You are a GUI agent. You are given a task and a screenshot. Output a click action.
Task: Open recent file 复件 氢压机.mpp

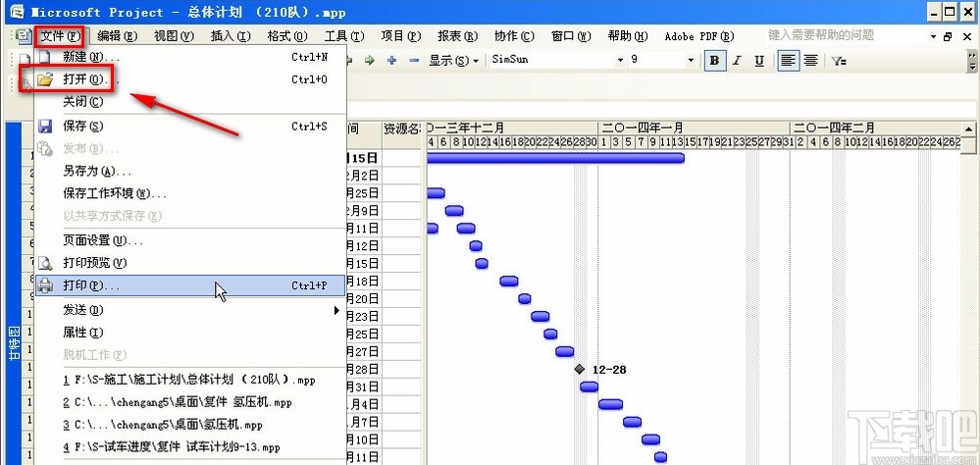tap(190, 402)
